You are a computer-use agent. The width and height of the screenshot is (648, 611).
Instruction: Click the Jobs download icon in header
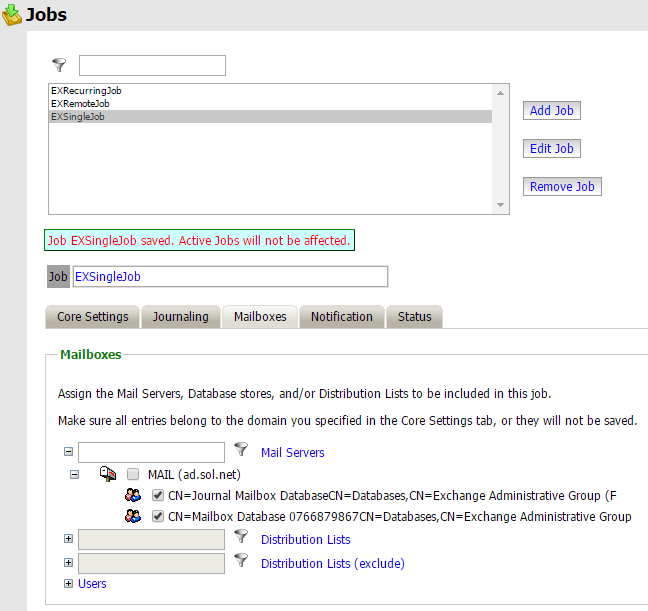tap(12, 15)
